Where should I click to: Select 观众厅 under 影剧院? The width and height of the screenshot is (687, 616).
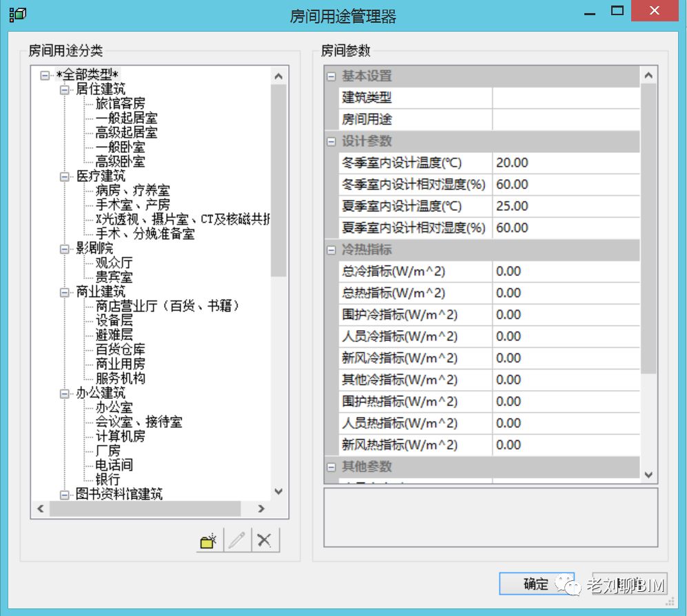[x=114, y=263]
